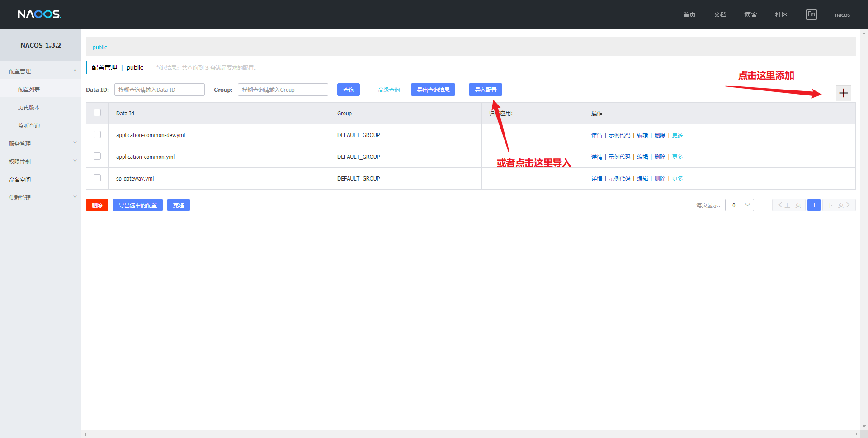Image resolution: width=868 pixels, height=438 pixels.
Task: Open 更多 menu for application-common.yml
Action: pos(677,157)
